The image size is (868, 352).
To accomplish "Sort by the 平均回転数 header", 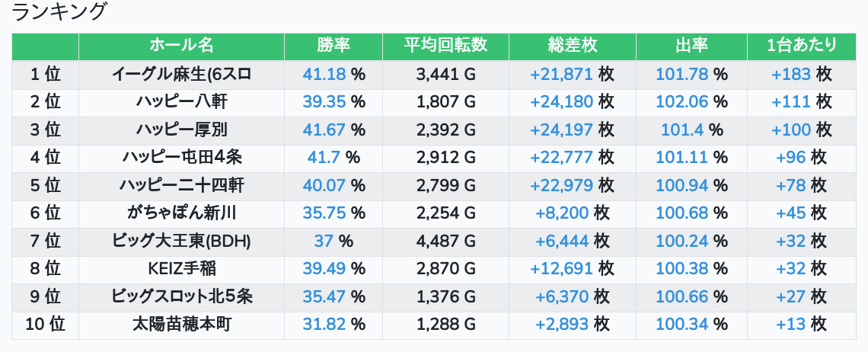I will (445, 46).
